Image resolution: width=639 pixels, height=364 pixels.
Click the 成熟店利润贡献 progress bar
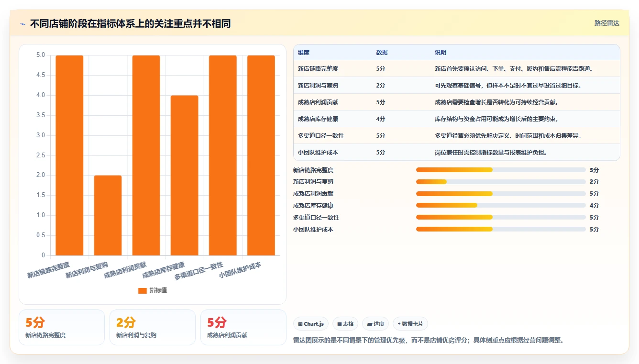501,194
